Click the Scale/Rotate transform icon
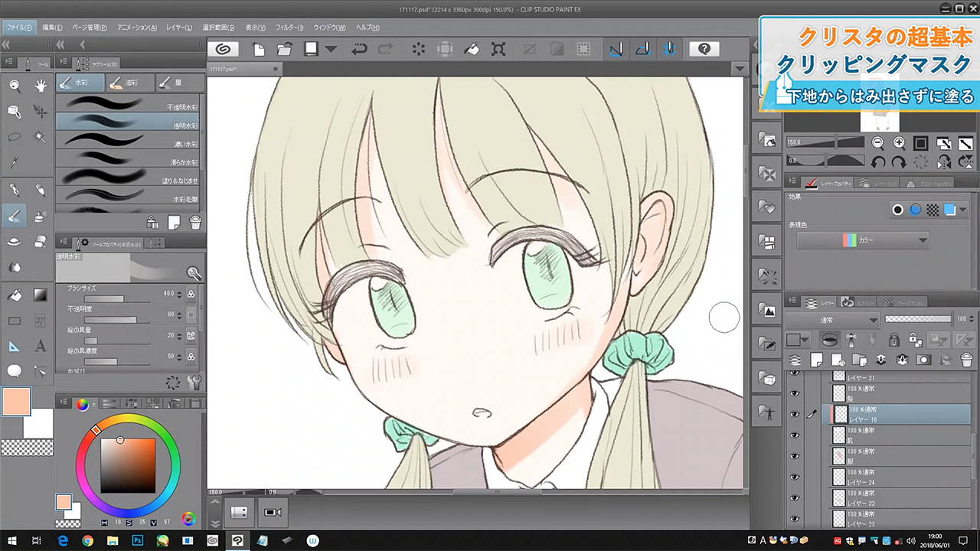The image size is (980, 551). [498, 49]
